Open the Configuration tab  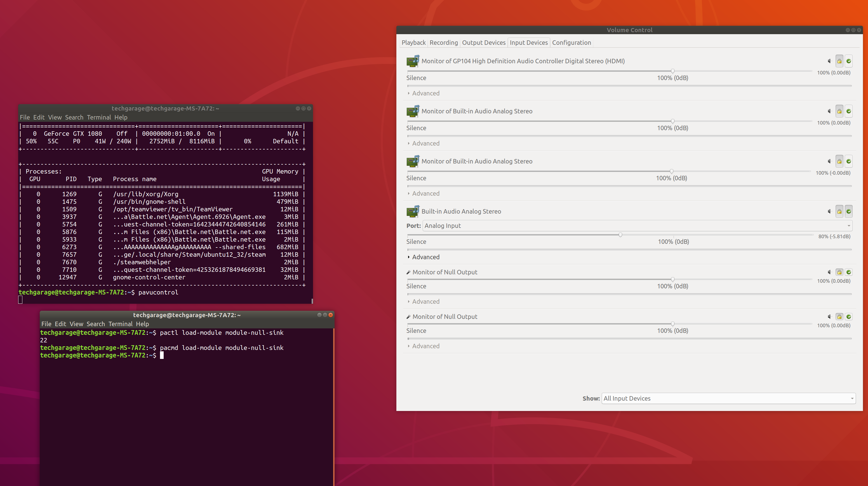coord(571,43)
